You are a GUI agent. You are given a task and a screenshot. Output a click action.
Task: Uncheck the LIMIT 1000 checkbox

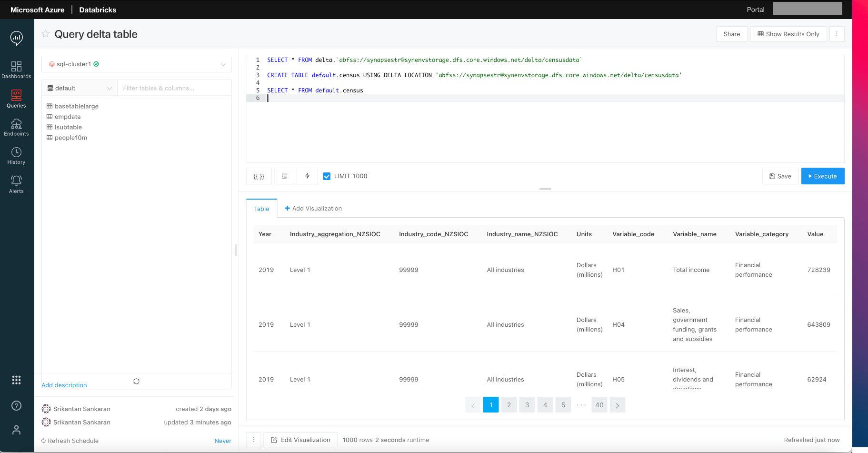pos(327,176)
